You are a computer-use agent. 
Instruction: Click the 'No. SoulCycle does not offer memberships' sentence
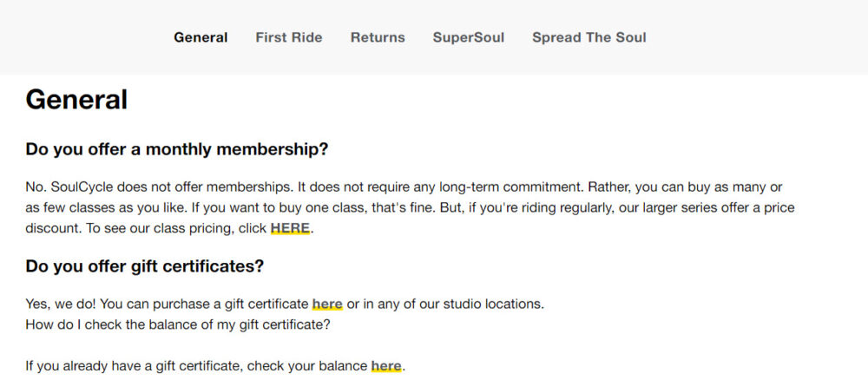[x=156, y=187]
